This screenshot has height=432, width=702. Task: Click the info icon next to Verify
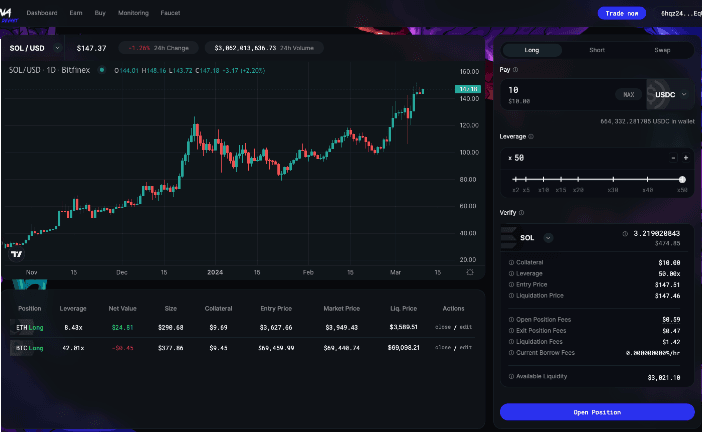click(522, 212)
